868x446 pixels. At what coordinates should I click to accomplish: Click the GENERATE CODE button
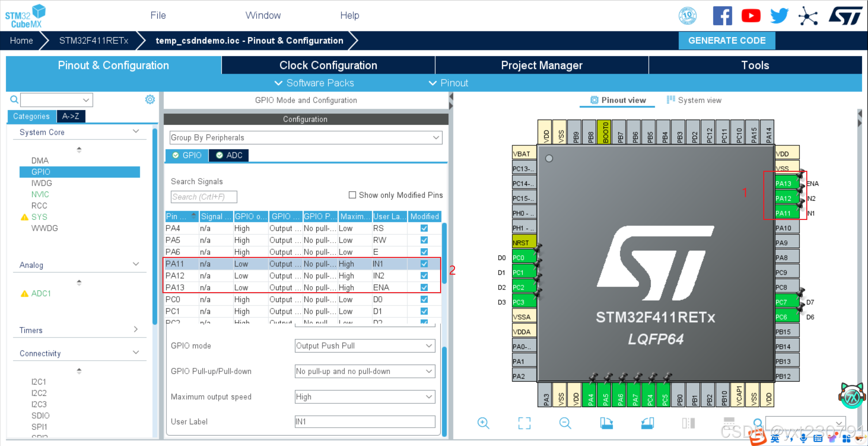[x=727, y=41]
